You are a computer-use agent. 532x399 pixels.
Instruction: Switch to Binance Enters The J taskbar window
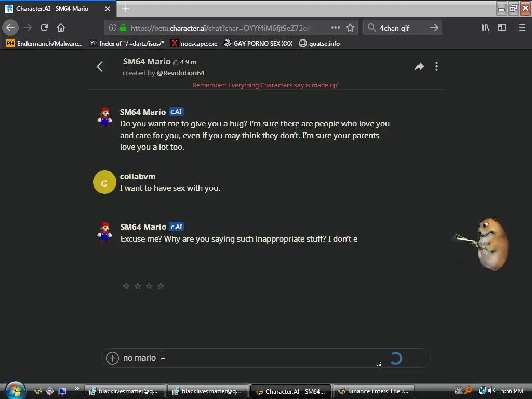(x=374, y=391)
